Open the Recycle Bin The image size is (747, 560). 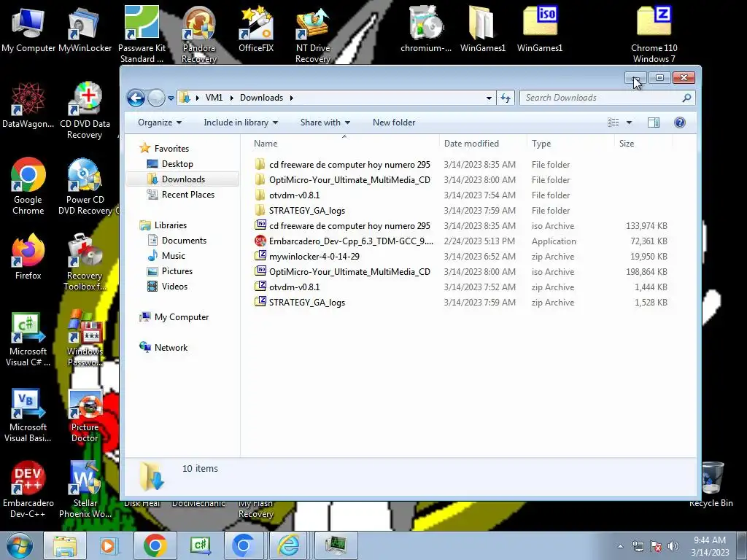click(711, 484)
